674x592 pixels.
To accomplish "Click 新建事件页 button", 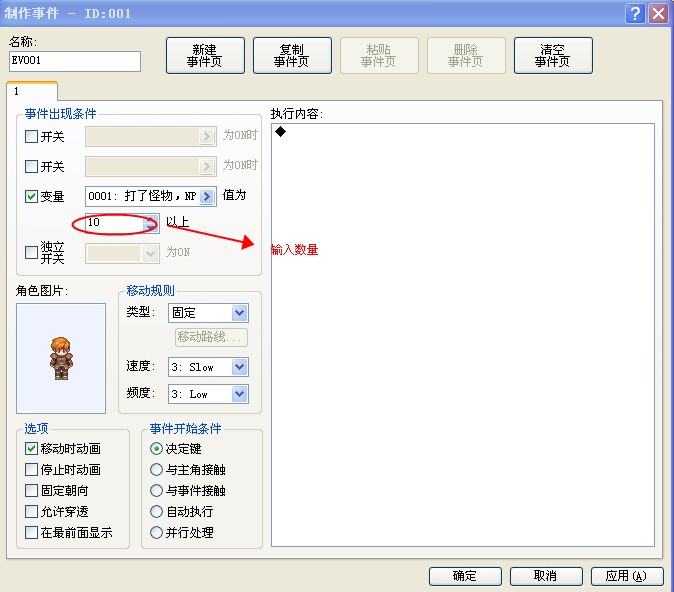I will (205, 55).
